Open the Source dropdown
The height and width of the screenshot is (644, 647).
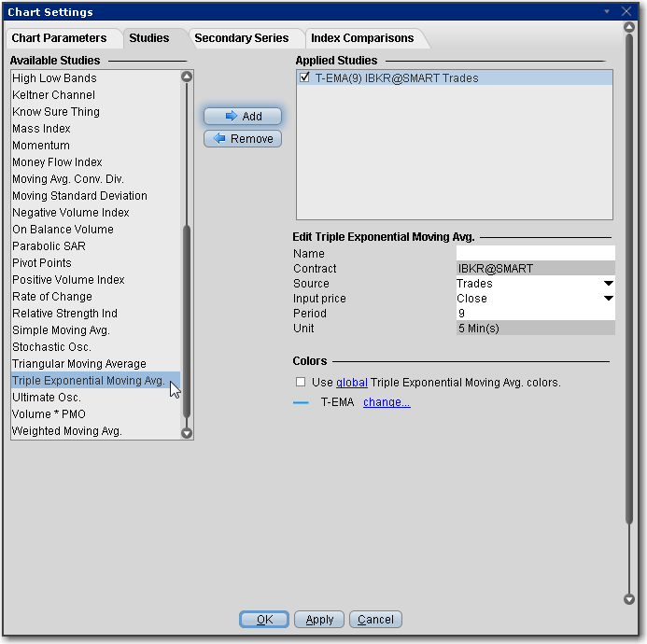pos(608,284)
